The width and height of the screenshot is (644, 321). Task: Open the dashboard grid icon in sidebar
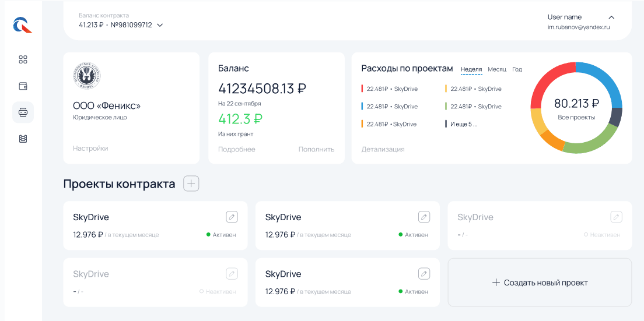click(23, 59)
